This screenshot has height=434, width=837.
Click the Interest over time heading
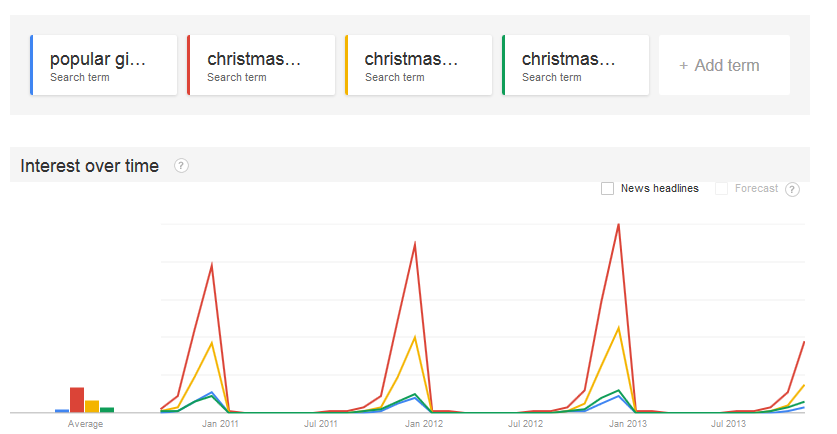[90, 166]
